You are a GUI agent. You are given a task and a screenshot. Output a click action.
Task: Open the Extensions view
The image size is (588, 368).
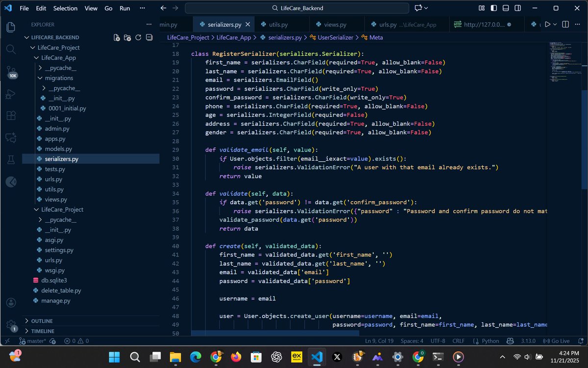coord(11,115)
